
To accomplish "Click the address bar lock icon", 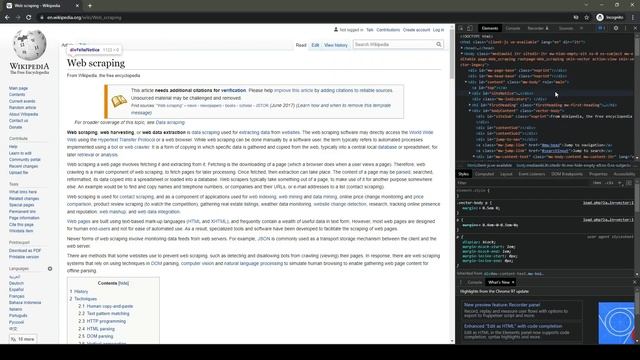I will click(42, 18).
